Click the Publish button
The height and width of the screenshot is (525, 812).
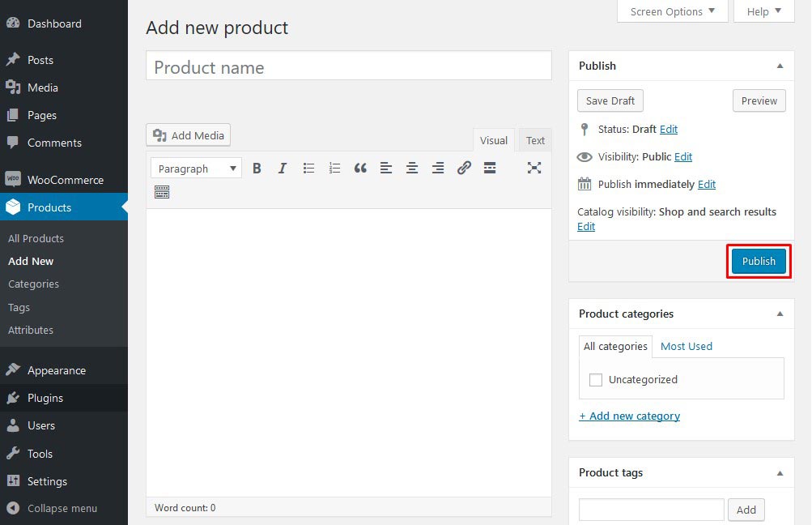[x=758, y=261]
